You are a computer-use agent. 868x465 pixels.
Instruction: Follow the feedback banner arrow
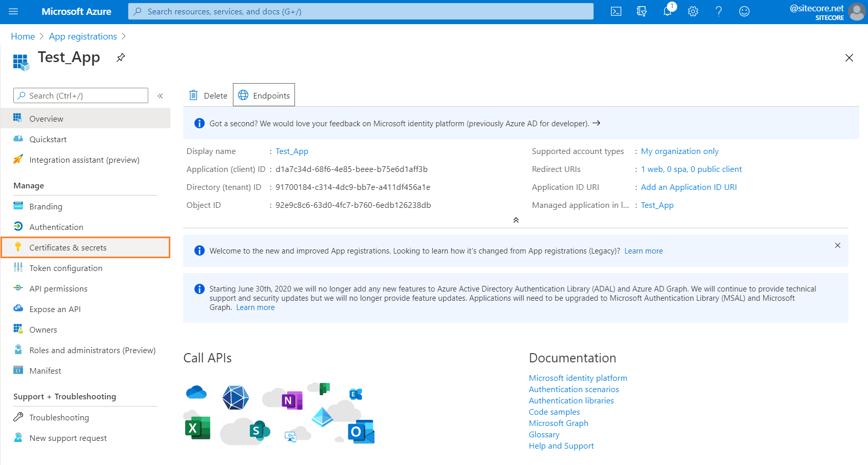[597, 123]
